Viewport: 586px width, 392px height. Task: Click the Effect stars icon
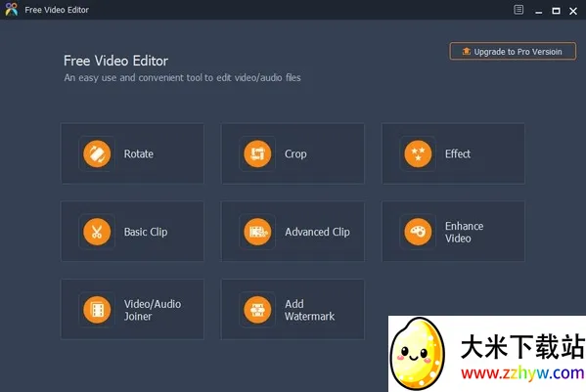coord(418,153)
